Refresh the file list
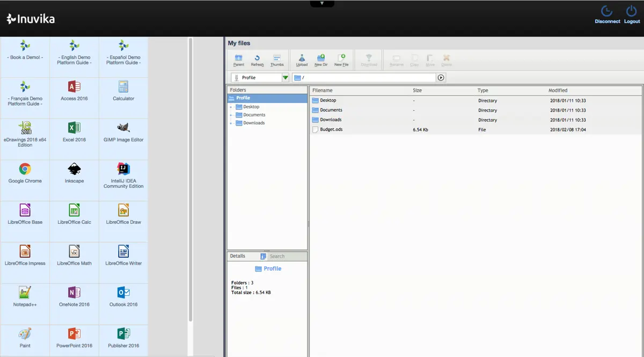Image resolution: width=644 pixels, height=357 pixels. (257, 60)
